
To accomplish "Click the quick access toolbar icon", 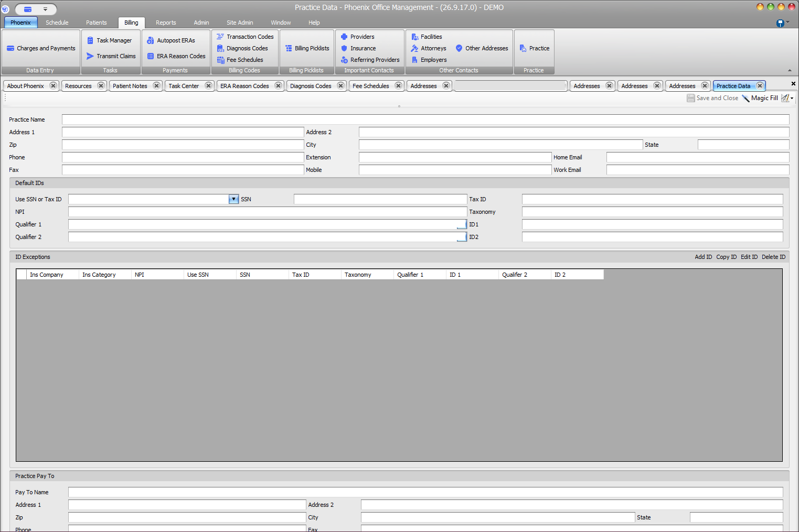I will point(28,9).
